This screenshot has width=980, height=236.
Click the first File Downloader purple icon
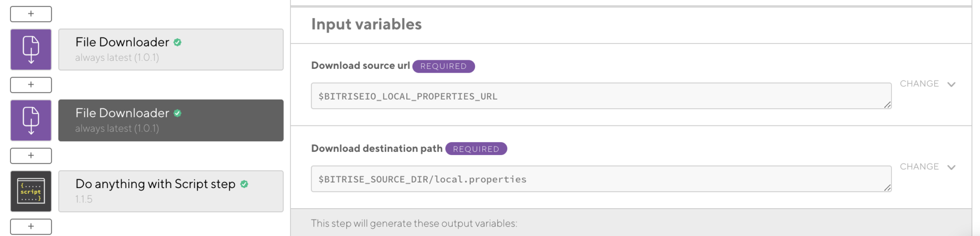tap(31, 49)
